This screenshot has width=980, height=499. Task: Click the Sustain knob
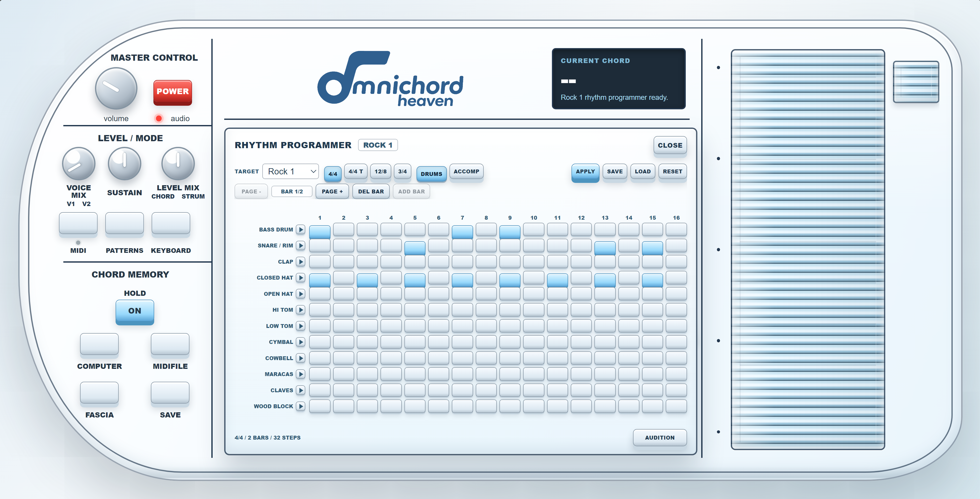coord(124,164)
